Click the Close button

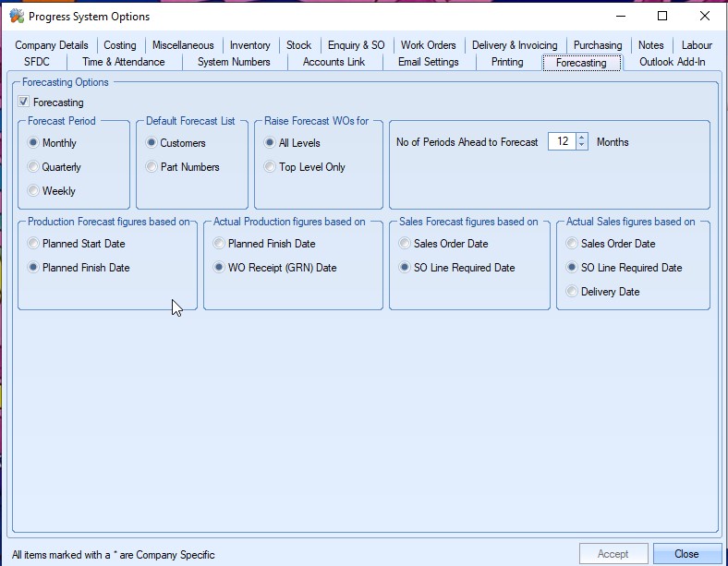(686, 554)
